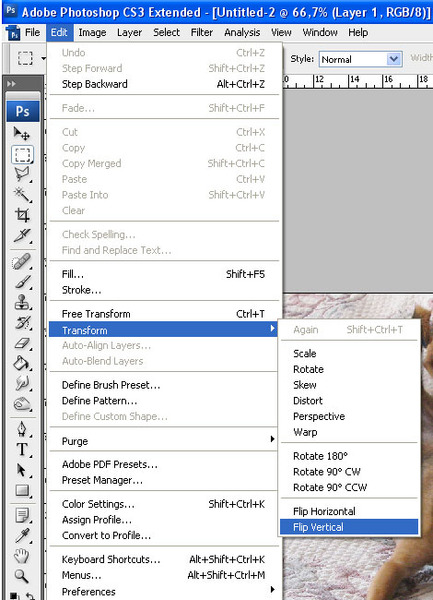The width and height of the screenshot is (433, 600).
Task: Choose Convert to Profile...
Action: tap(164, 535)
